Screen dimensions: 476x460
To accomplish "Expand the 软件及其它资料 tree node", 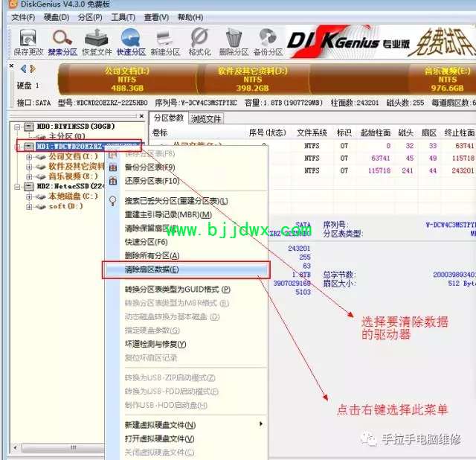I will 29,167.
